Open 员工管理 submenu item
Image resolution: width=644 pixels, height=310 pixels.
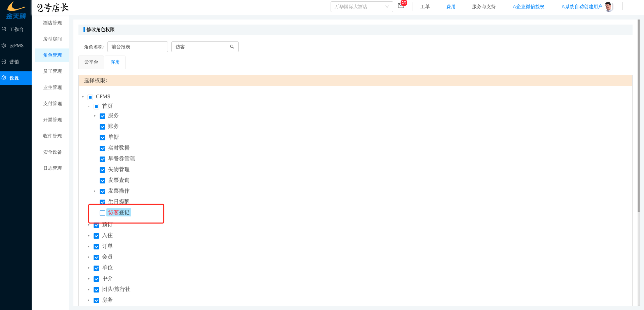pyautogui.click(x=53, y=71)
